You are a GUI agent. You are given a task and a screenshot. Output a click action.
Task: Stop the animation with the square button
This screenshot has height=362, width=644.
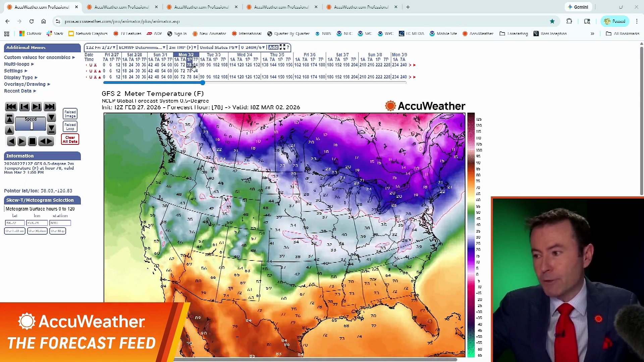(x=32, y=141)
